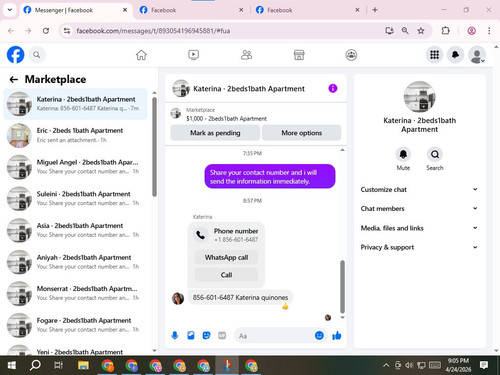This screenshot has width=500, height=375.
Task: Open Chrome profile avatar icon
Action: 471,31
